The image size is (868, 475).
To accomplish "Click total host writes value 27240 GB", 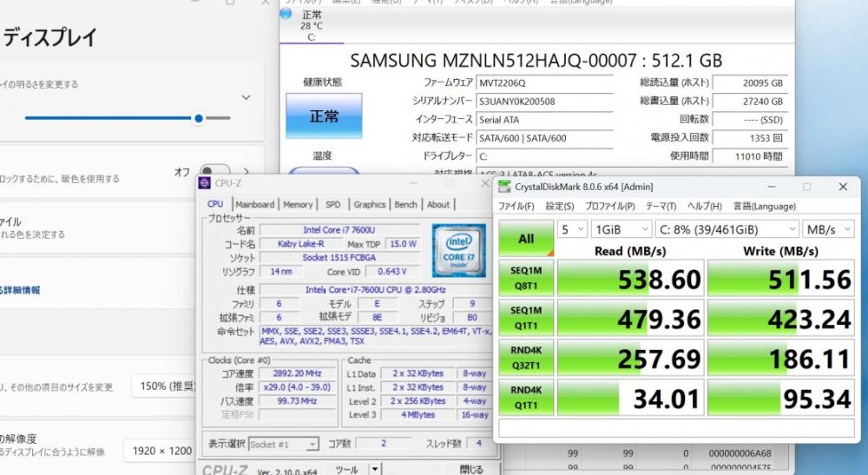I will click(750, 101).
